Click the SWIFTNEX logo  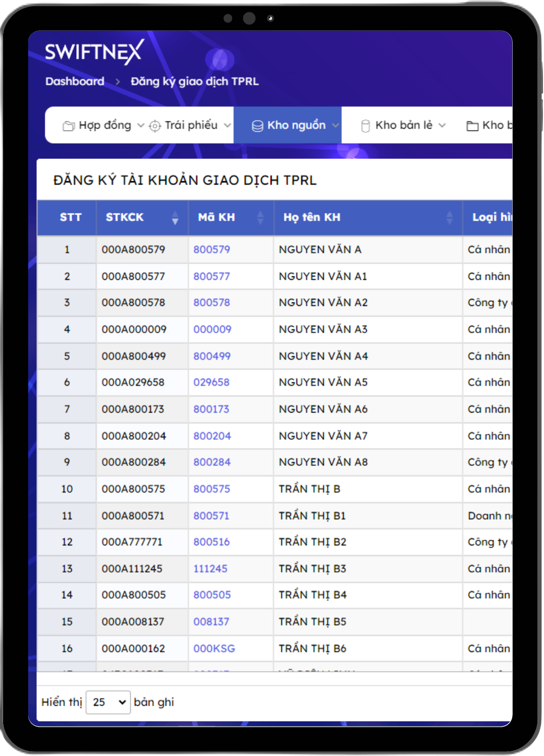94,52
